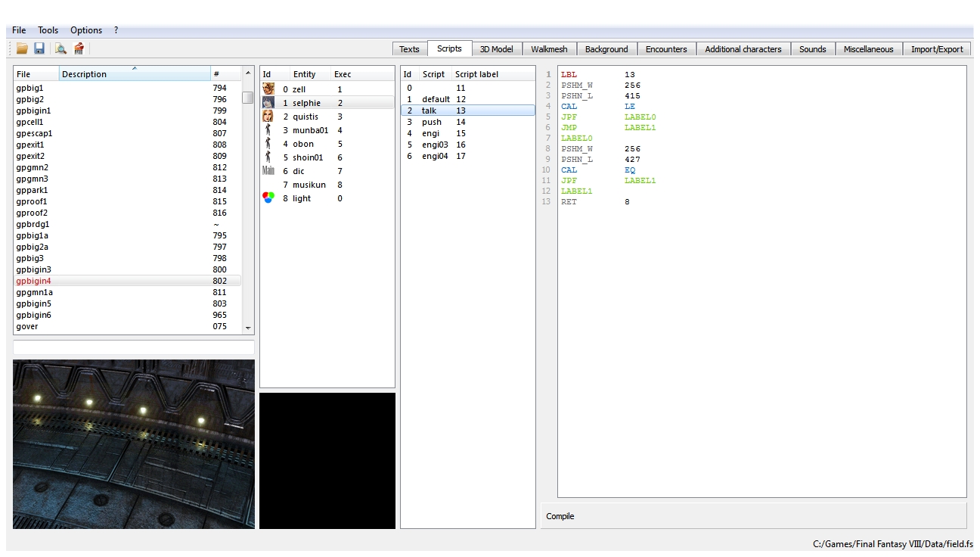
Task: Open the Additional characters tab
Action: pos(743,49)
